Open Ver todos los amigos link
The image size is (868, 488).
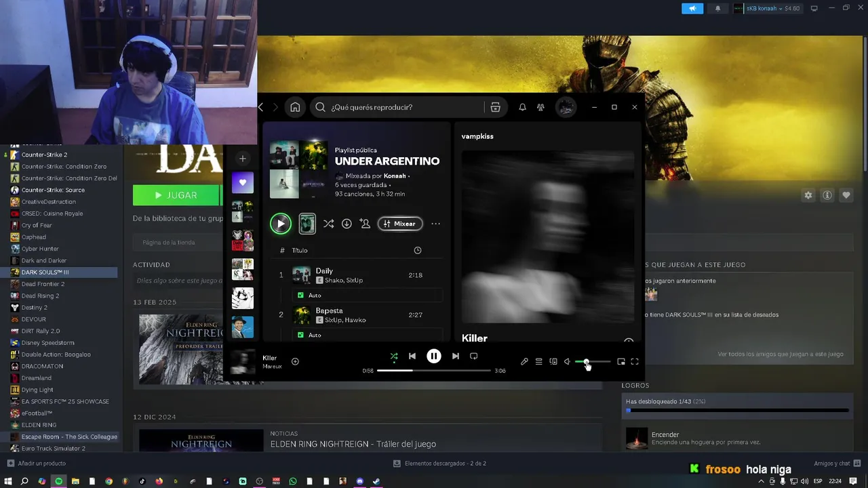tap(781, 354)
